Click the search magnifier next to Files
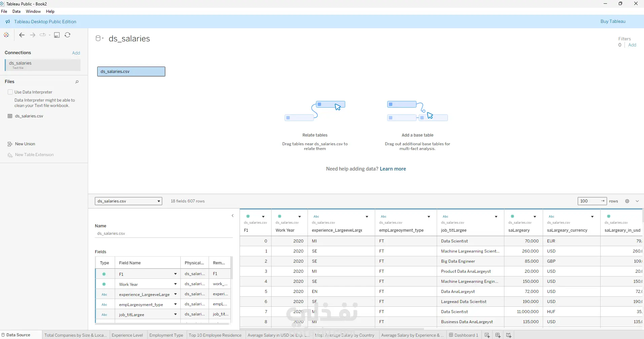The width and height of the screenshot is (644, 339). point(77,82)
